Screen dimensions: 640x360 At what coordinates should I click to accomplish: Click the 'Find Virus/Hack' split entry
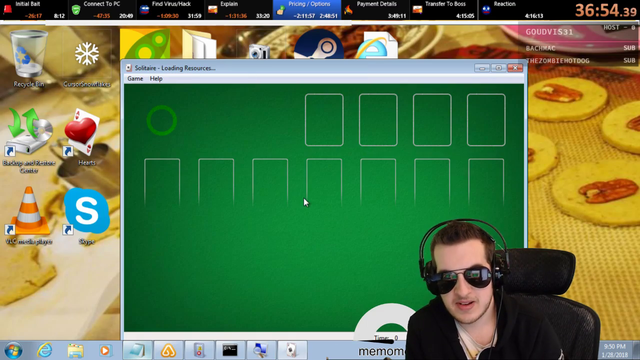[x=170, y=10]
